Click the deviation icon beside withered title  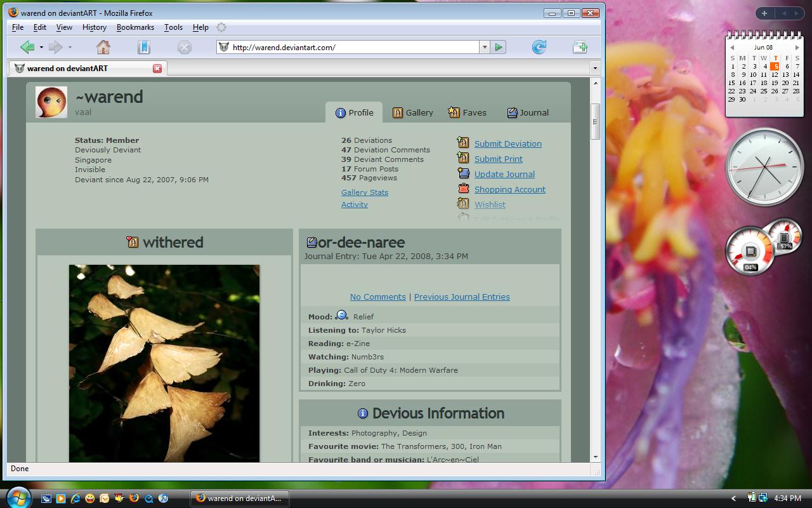click(x=133, y=242)
